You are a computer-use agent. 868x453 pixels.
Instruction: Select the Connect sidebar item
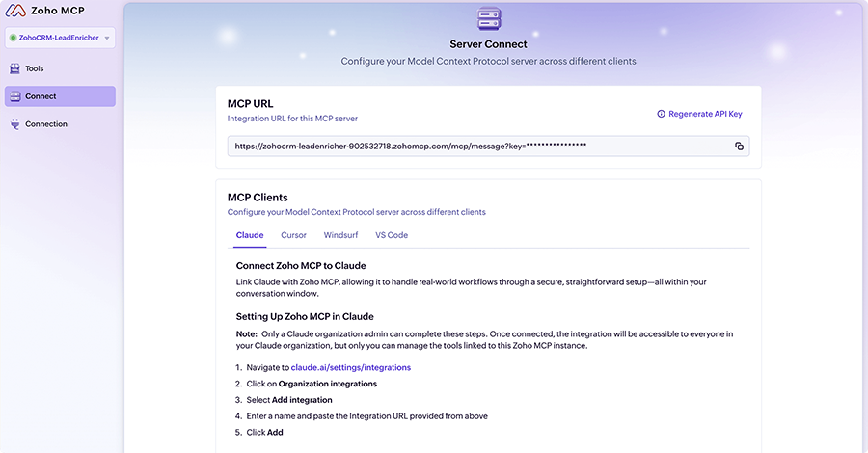click(x=60, y=96)
